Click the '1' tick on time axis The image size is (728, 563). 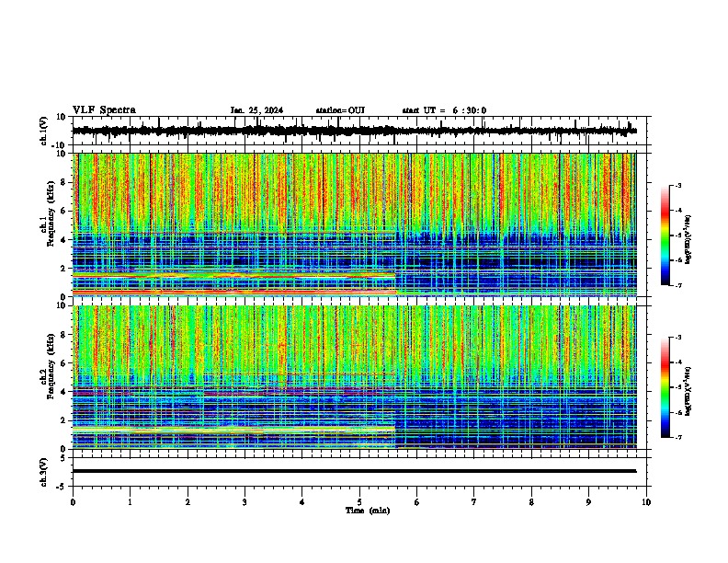130,502
